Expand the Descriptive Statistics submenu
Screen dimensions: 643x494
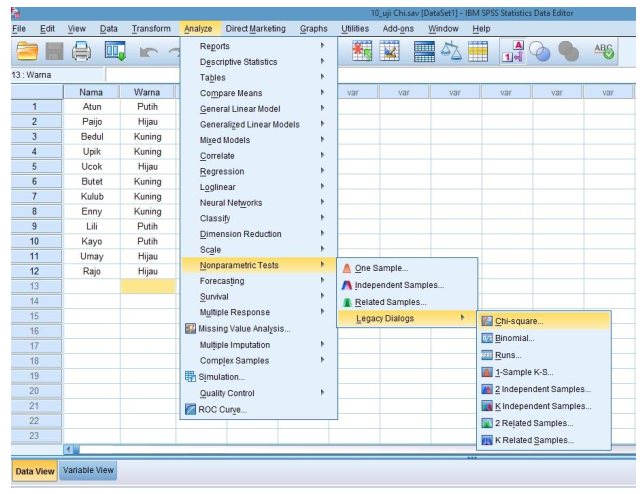coord(259,62)
